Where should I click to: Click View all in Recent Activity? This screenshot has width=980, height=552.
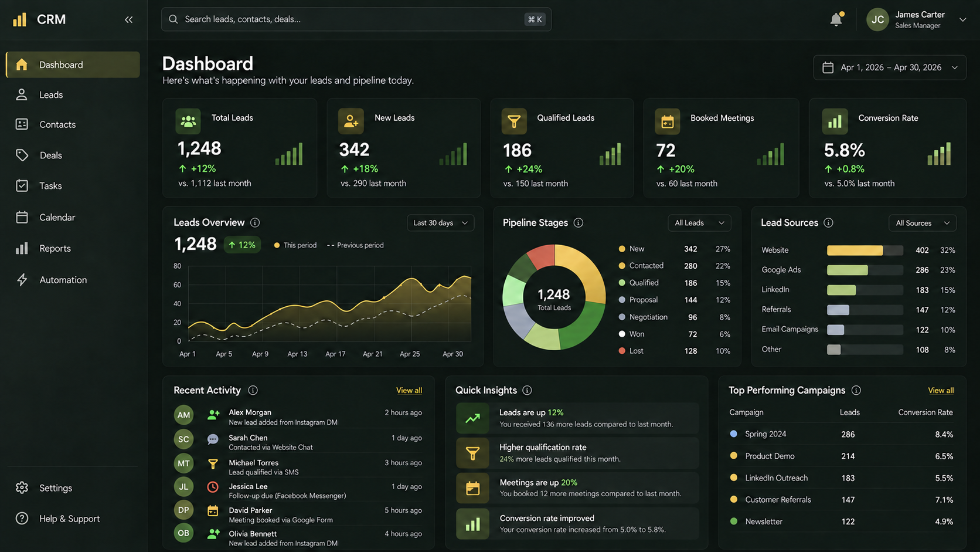click(409, 390)
